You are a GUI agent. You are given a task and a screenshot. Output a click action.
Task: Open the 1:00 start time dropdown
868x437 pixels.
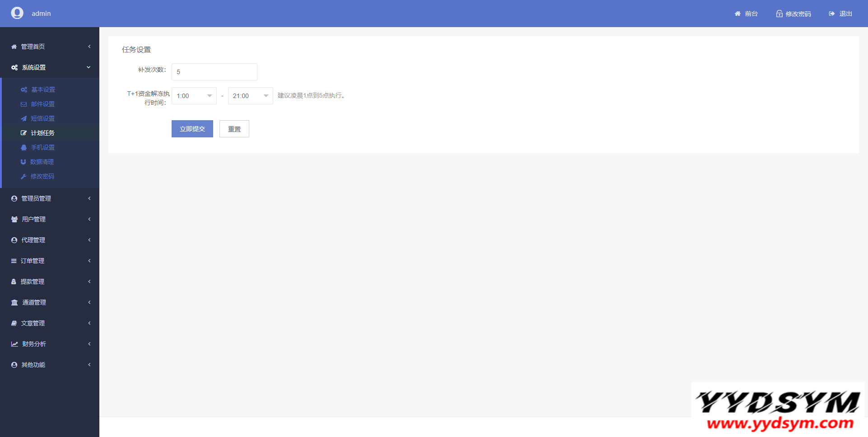[x=194, y=96]
